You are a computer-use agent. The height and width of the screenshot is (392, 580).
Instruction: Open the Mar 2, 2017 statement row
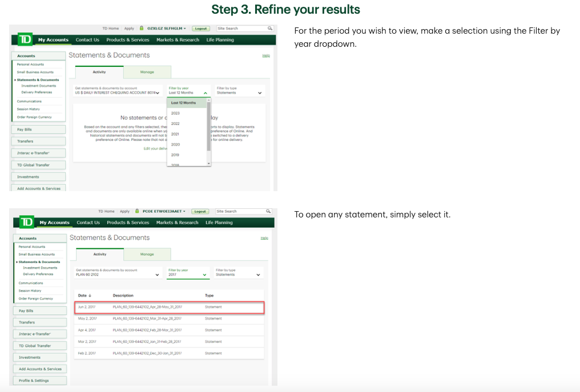(170, 342)
